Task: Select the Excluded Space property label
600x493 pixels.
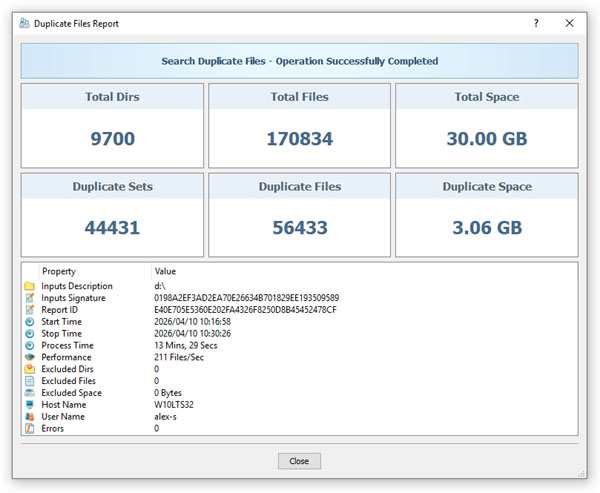Action: tap(72, 393)
